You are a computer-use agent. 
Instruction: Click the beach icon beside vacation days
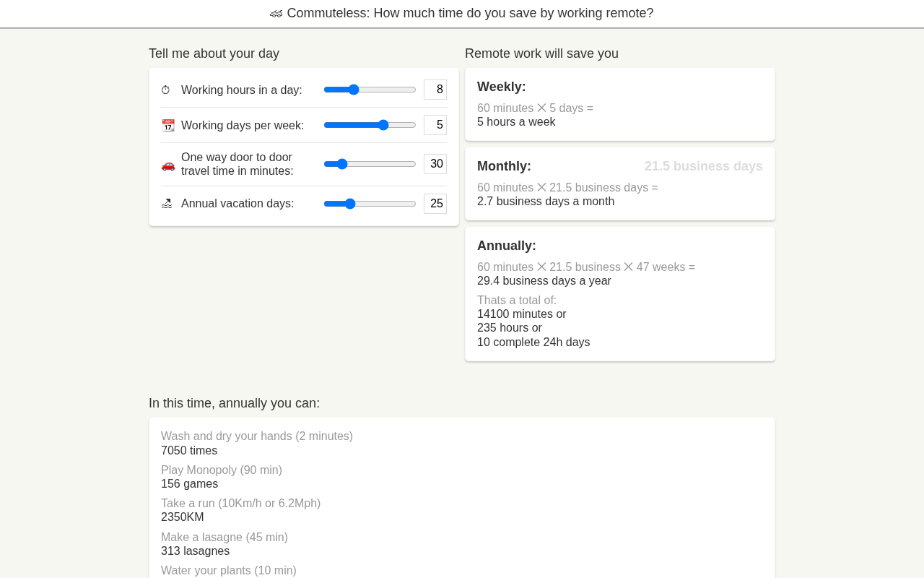(167, 204)
